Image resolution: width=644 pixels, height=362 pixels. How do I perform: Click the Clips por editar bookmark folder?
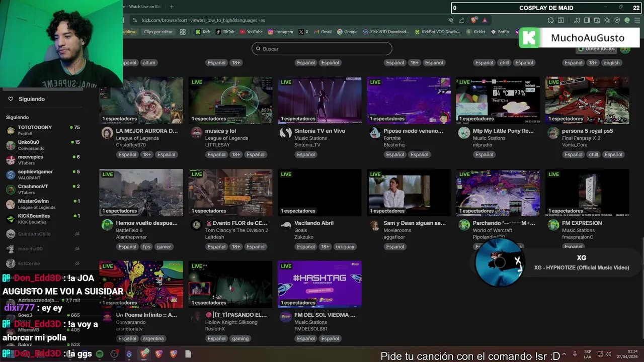coord(158,32)
